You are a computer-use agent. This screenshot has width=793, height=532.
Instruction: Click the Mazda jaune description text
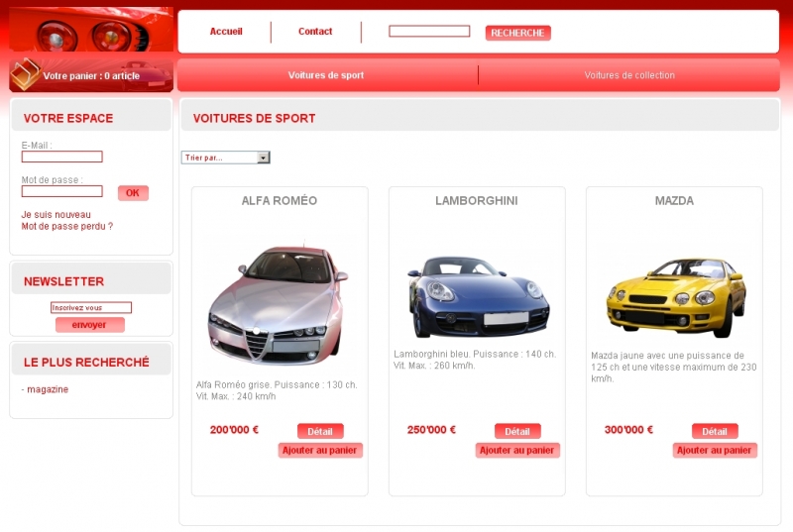tap(674, 367)
